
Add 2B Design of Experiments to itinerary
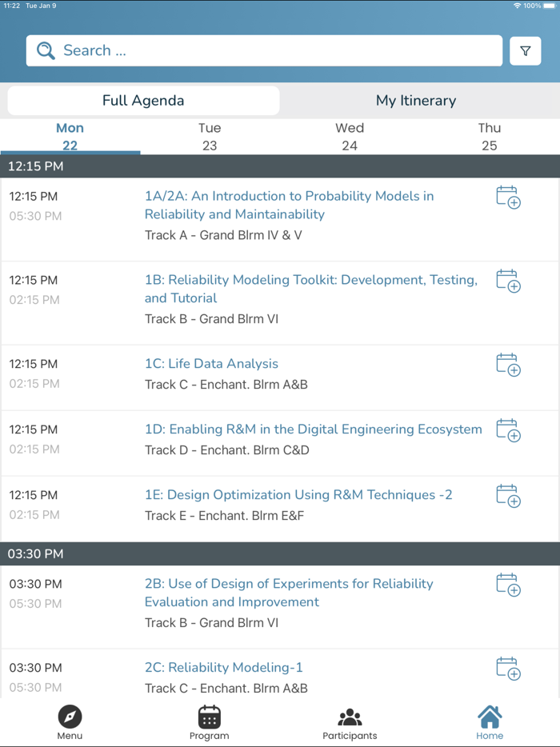[508, 585]
